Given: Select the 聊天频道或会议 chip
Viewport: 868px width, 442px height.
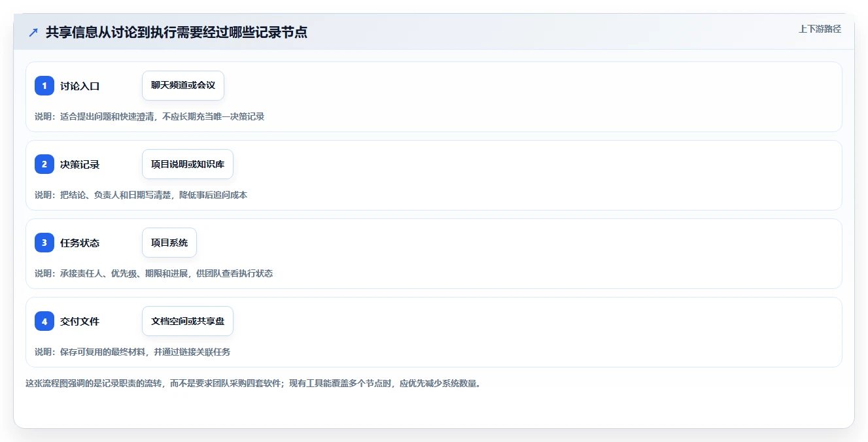Looking at the screenshot, I should (x=183, y=86).
